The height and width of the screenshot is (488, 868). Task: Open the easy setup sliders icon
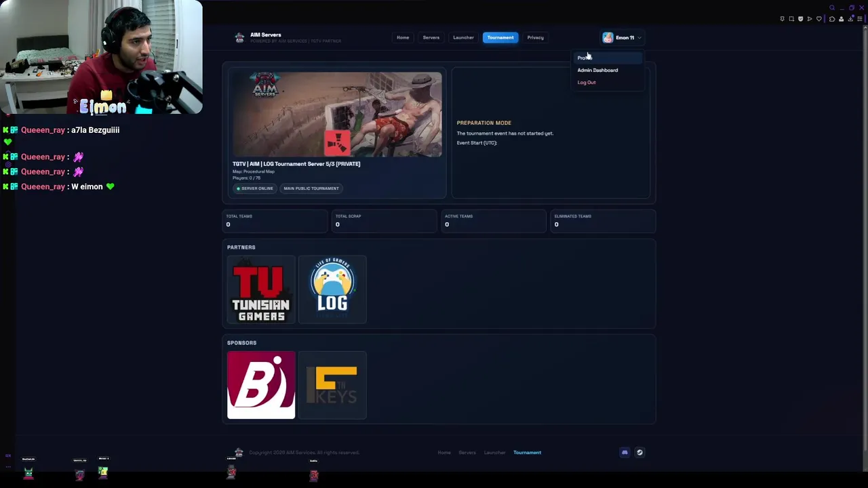pyautogui.click(x=860, y=19)
